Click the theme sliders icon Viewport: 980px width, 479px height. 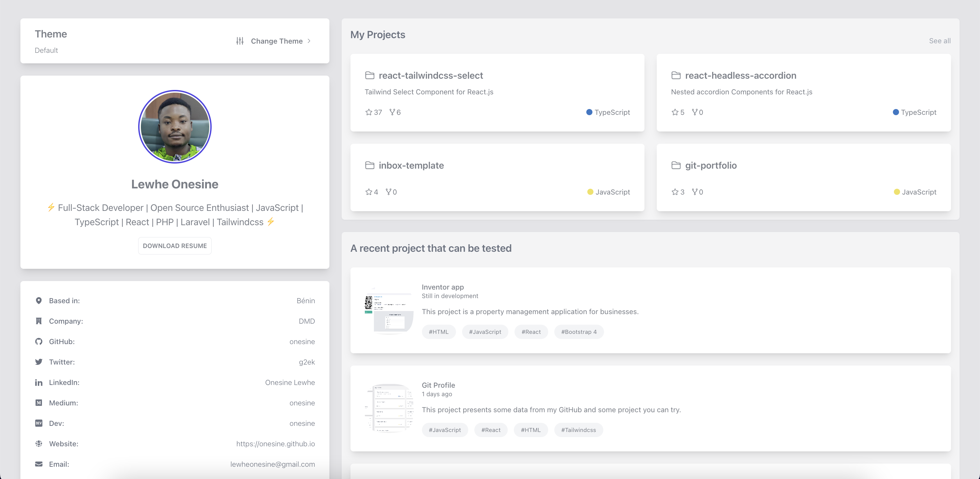pos(240,41)
